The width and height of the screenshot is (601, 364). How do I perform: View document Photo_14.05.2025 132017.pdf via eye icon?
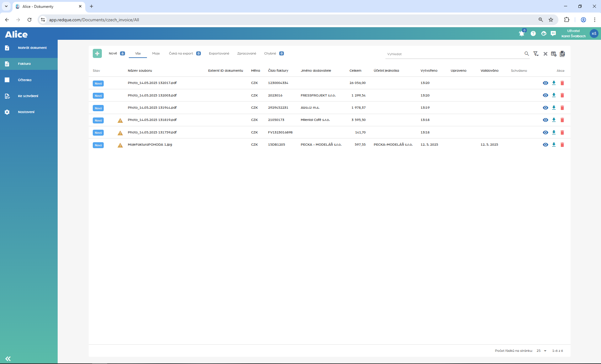point(546,83)
